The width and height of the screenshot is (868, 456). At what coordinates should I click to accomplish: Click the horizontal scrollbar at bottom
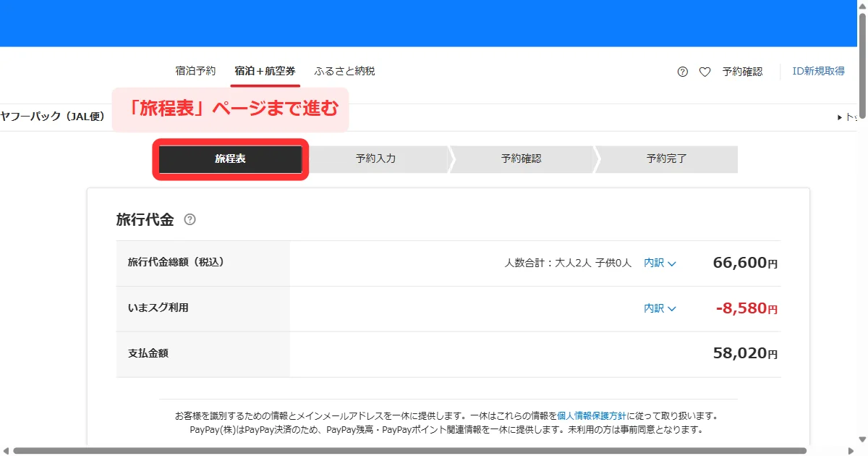(x=409, y=450)
